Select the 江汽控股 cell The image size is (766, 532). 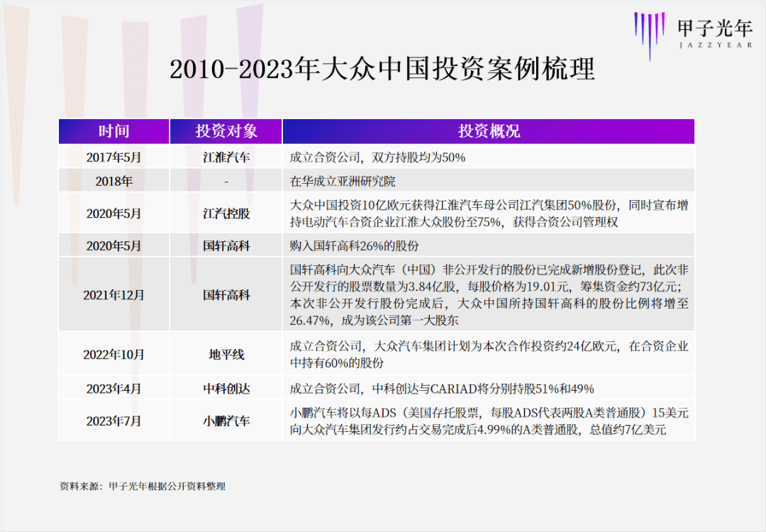[x=226, y=214]
